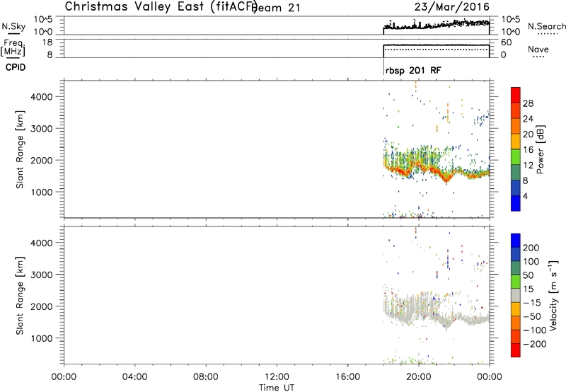Click the 'Beam 21' label
The width and height of the screenshot is (566, 392).
point(276,8)
